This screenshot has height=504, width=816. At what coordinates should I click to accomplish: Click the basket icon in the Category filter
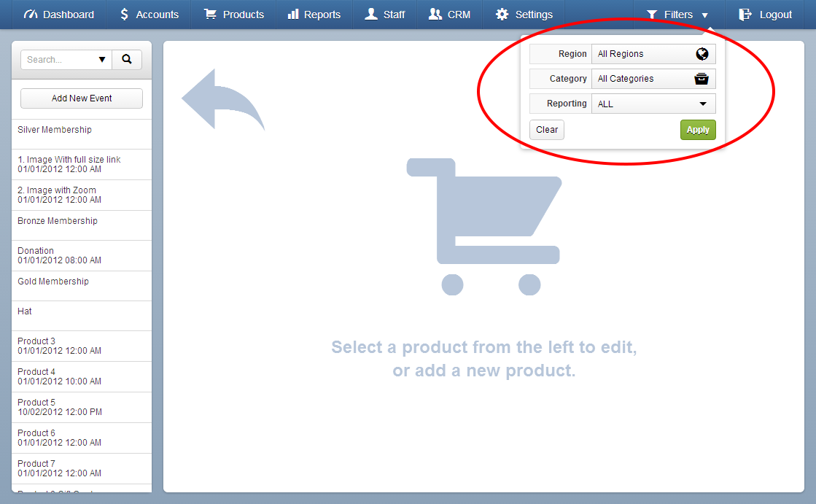pos(702,78)
